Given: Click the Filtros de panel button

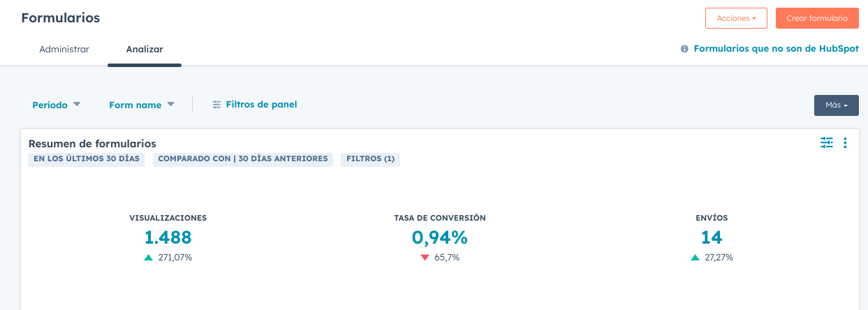Looking at the screenshot, I should 255,105.
